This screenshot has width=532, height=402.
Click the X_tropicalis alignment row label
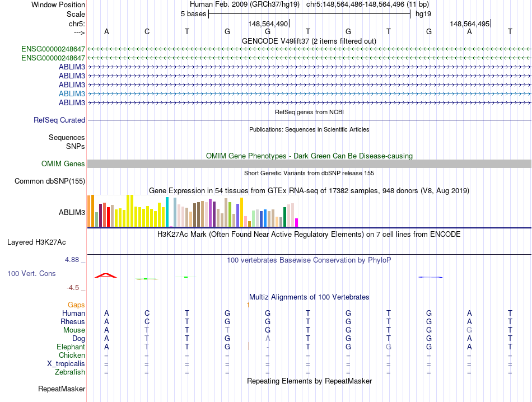[66, 364]
